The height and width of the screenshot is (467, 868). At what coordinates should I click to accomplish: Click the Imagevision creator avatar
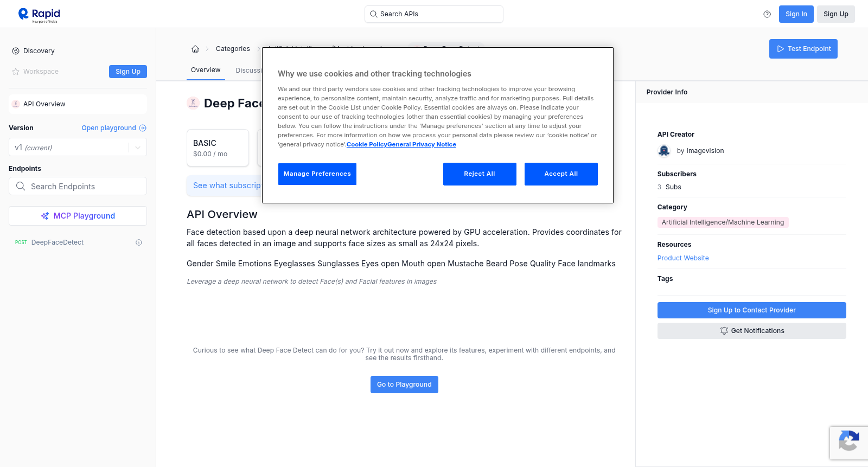click(664, 151)
